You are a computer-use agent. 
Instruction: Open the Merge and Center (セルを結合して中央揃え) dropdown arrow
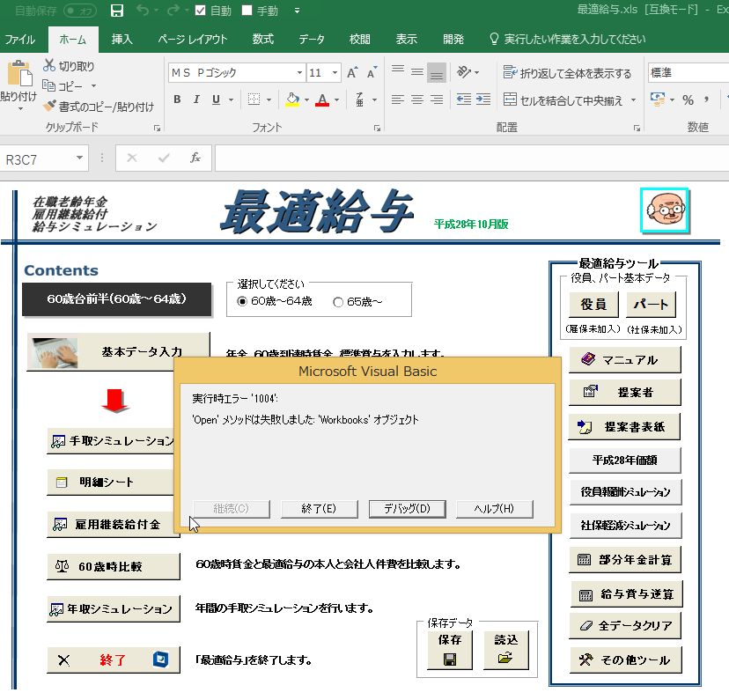633,99
